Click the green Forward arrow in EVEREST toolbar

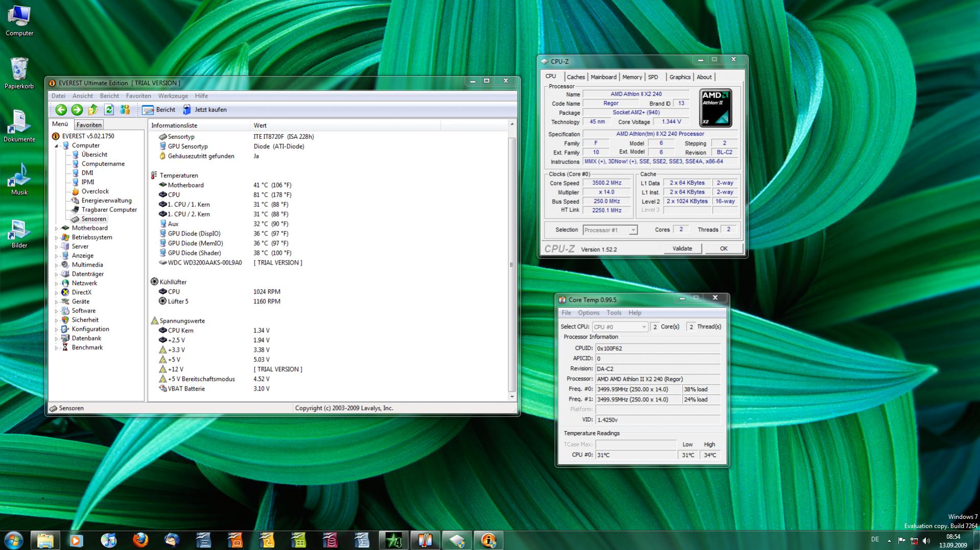tap(77, 110)
